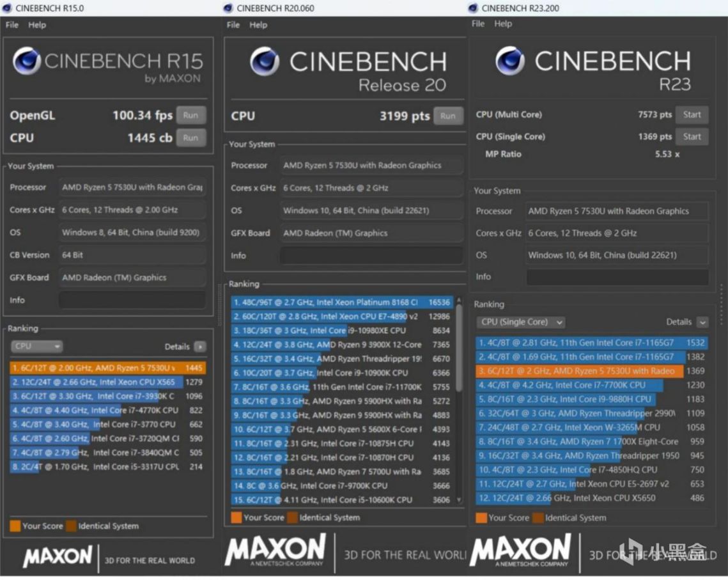Click the 5.53 x MP Ratio value in R23
Image resolution: width=728 pixels, height=580 pixels.
pyautogui.click(x=667, y=154)
